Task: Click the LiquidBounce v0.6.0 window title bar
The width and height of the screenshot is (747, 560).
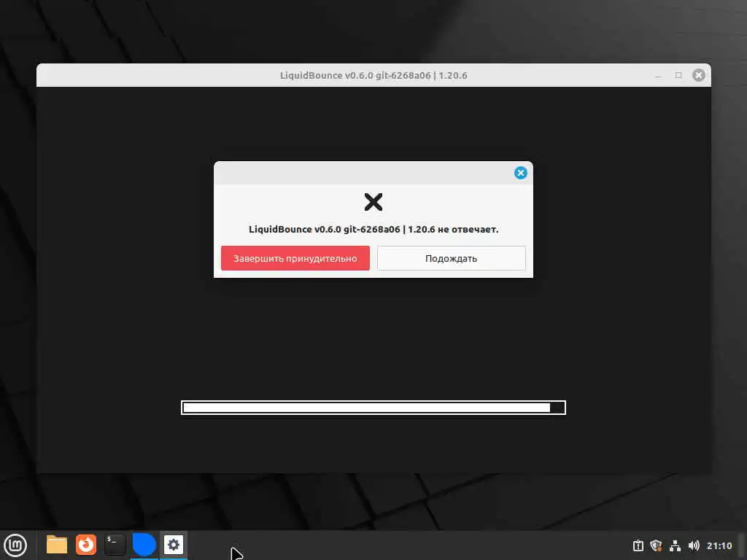Action: click(373, 75)
